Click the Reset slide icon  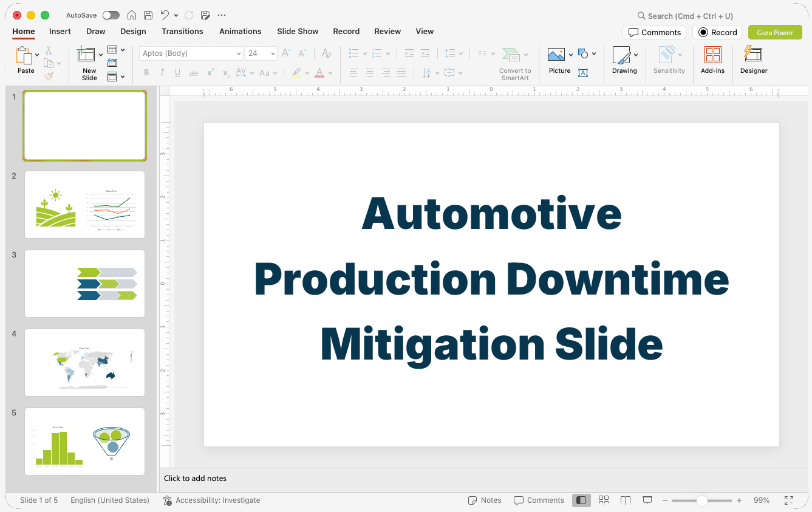coord(112,63)
